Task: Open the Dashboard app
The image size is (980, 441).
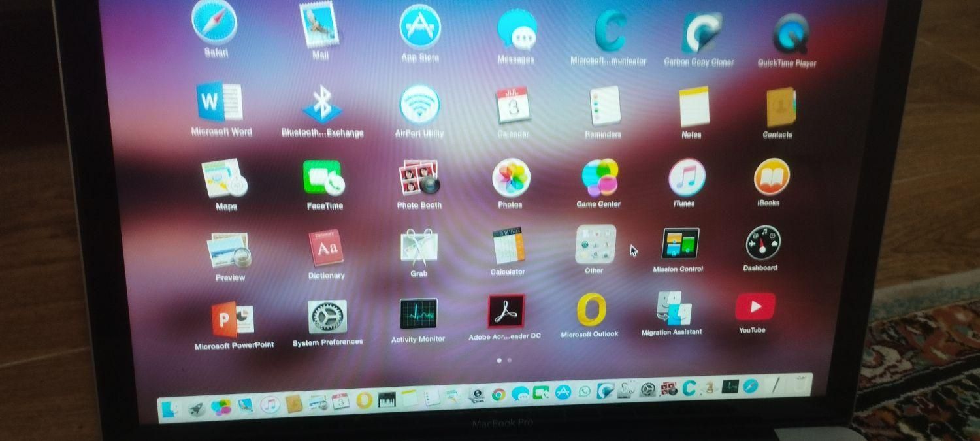Action: (763, 243)
